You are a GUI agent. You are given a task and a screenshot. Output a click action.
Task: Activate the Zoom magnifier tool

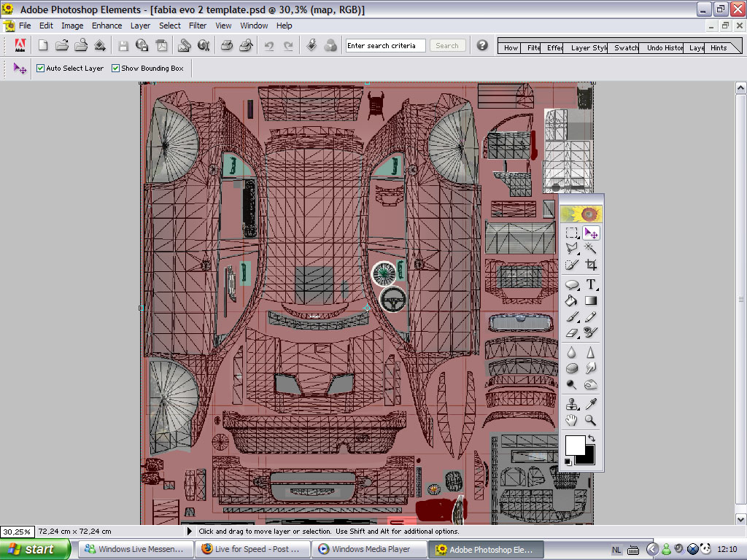click(x=591, y=421)
